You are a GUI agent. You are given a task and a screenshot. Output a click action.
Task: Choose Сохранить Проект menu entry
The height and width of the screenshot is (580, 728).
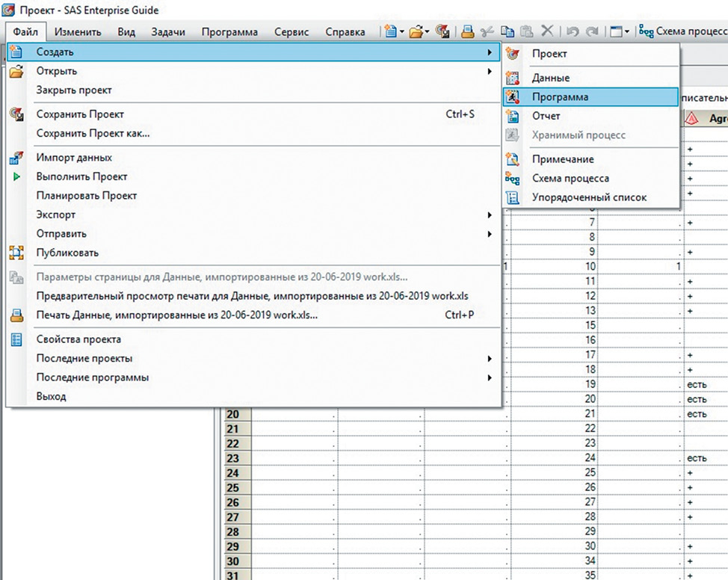[x=80, y=114]
